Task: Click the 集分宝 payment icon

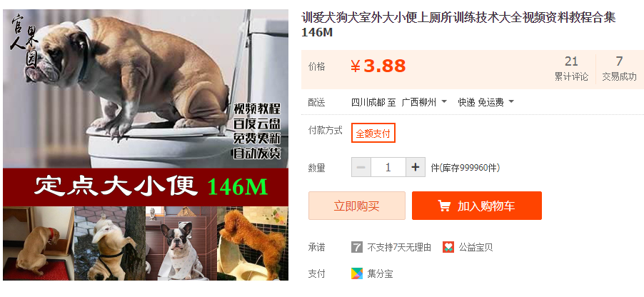Action: (x=357, y=273)
